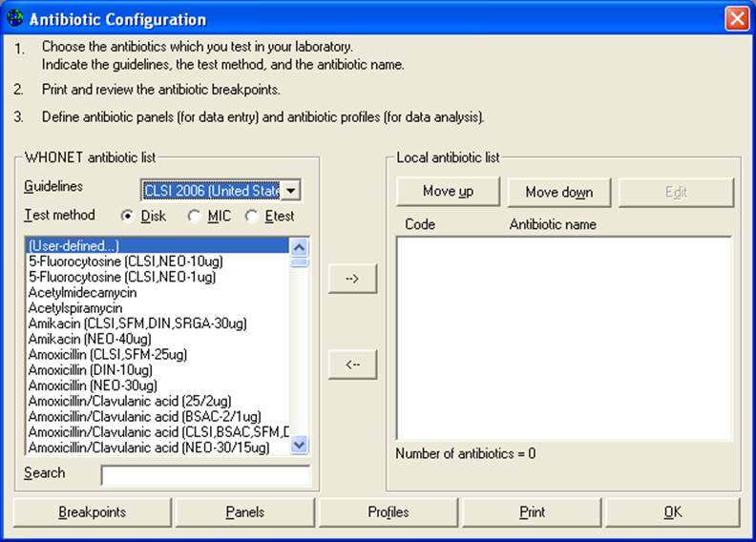Click the Number of antibiotics = 0 label
This screenshot has width=756, height=542.
pos(465,453)
